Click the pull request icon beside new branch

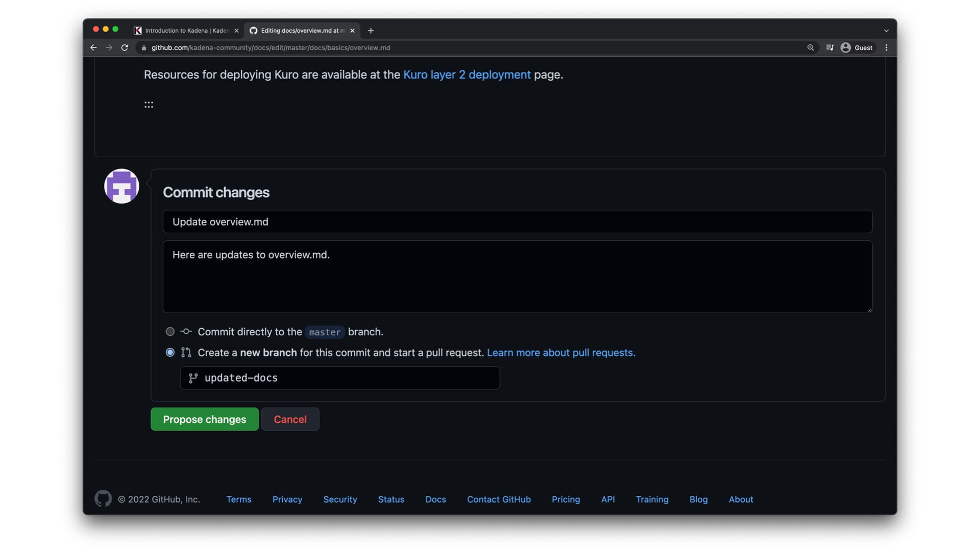pos(186,353)
